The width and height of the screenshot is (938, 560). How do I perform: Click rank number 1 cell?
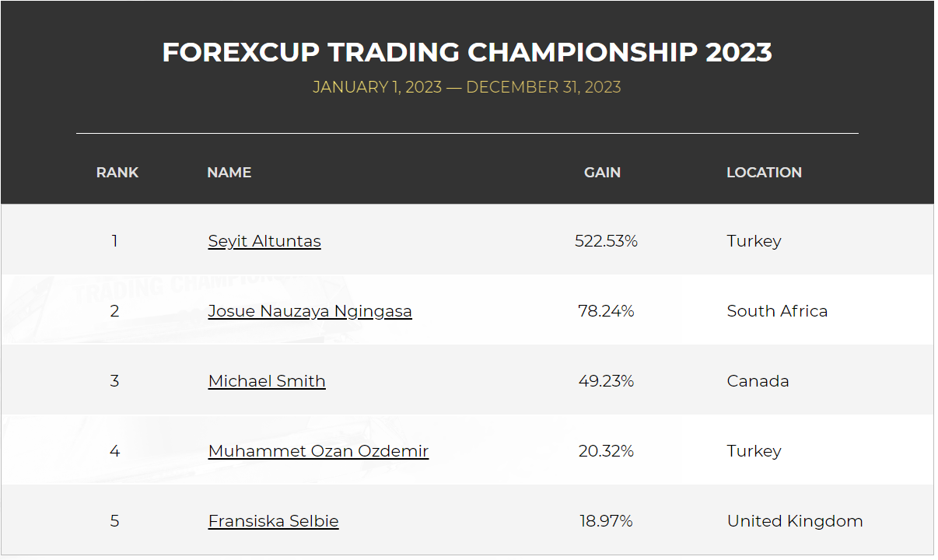point(114,241)
